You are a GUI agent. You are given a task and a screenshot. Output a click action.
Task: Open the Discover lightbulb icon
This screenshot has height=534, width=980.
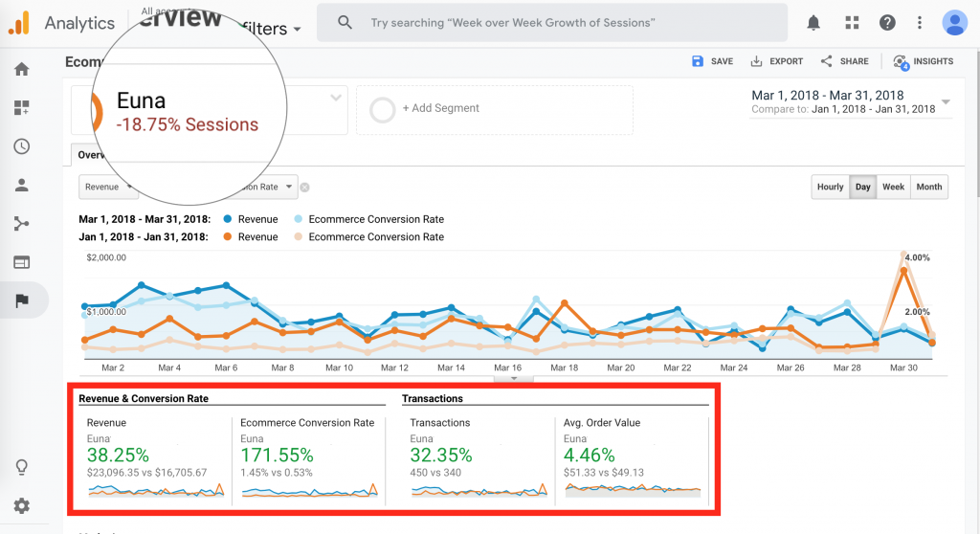tap(22, 467)
